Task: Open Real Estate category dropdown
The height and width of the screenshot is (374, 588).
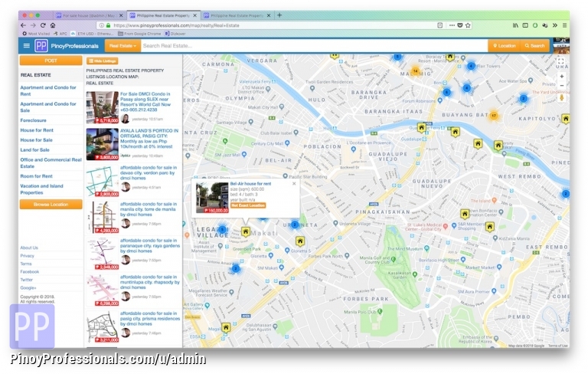Action: point(122,46)
